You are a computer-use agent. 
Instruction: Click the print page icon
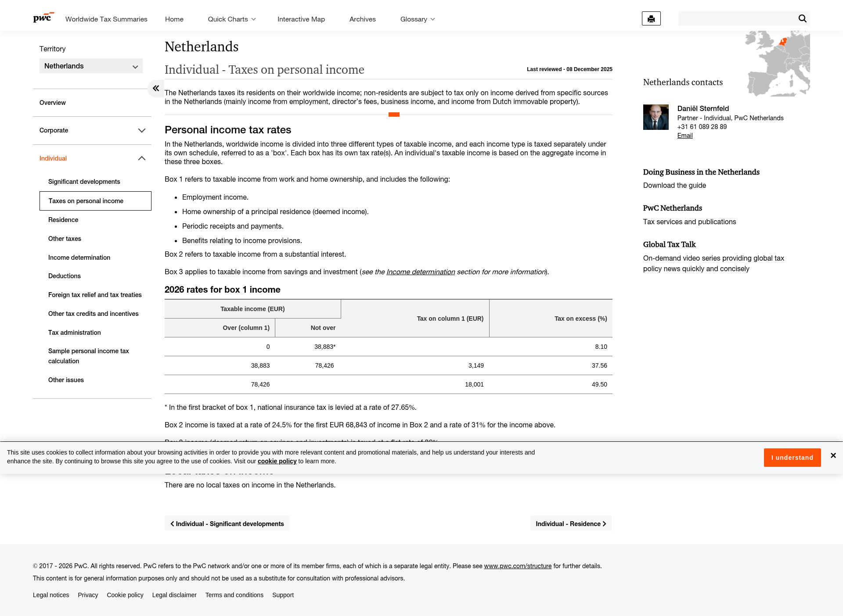point(651,19)
